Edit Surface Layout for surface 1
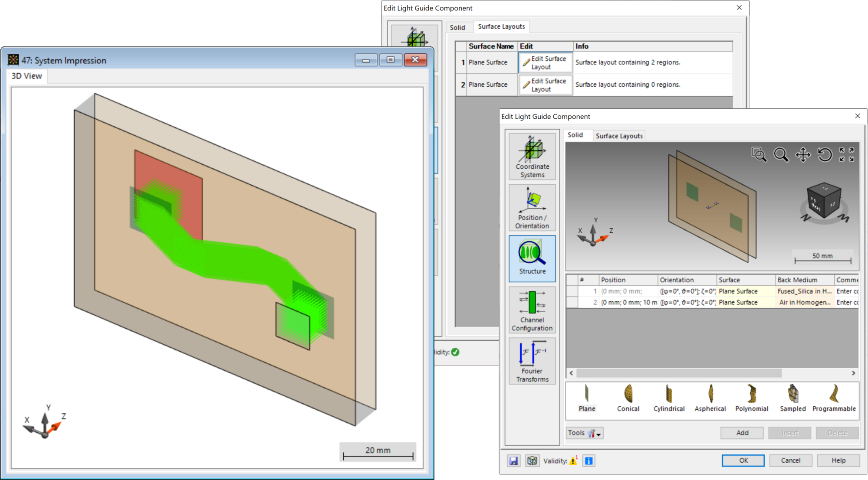The width and height of the screenshot is (868, 480). 546,62
